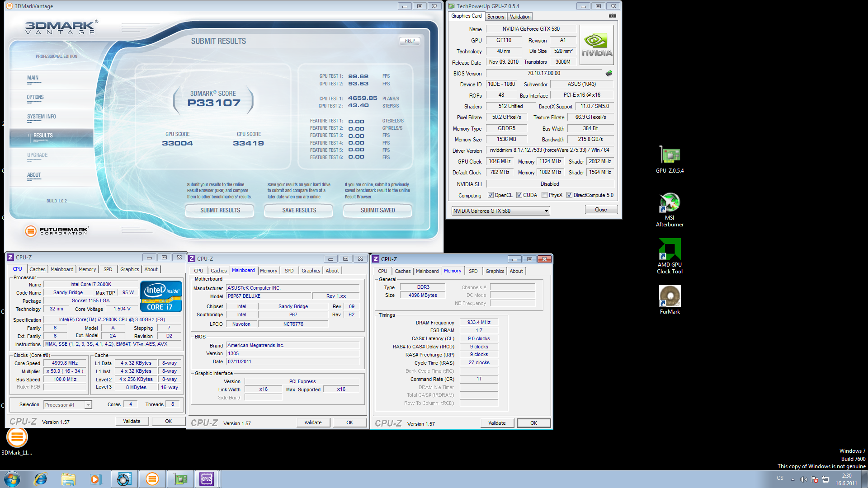Click Futuremark Corporation logo
The image size is (868, 488).
point(57,231)
